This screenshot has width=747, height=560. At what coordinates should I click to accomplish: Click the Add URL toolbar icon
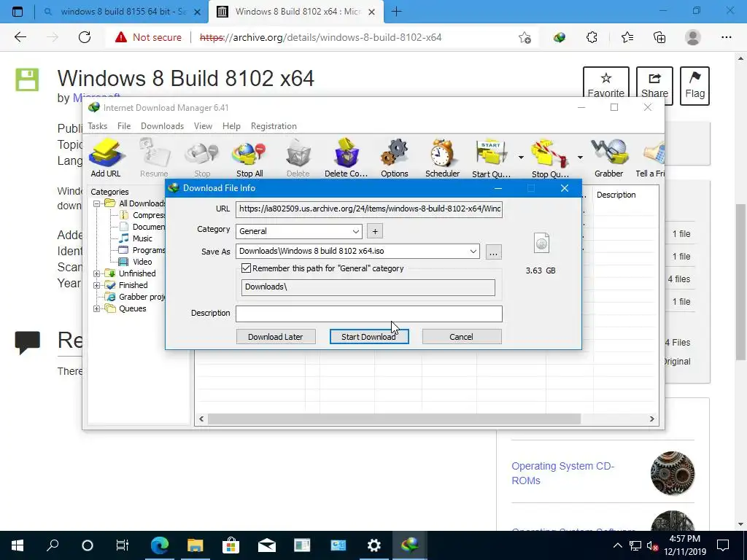(106, 158)
